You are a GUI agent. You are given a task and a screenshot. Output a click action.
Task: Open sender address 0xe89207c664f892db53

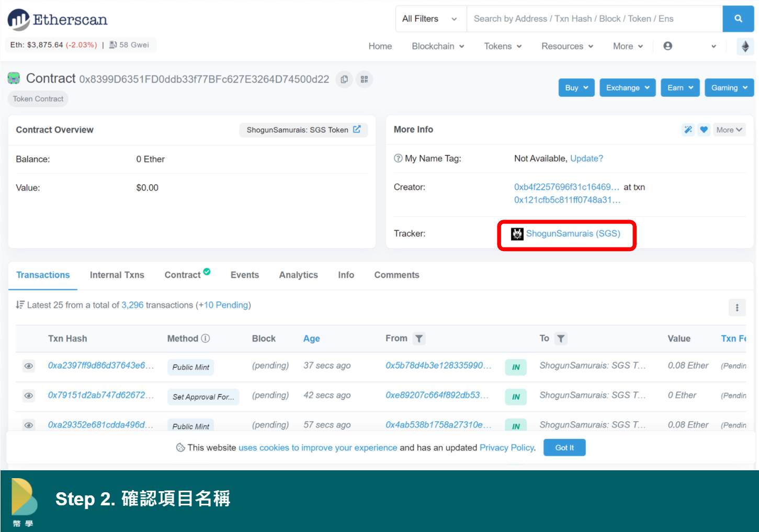pyautogui.click(x=437, y=395)
